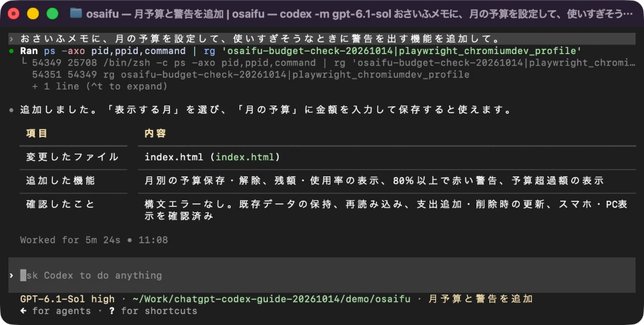Click the 月予算と警告を追加 status label

point(480,299)
